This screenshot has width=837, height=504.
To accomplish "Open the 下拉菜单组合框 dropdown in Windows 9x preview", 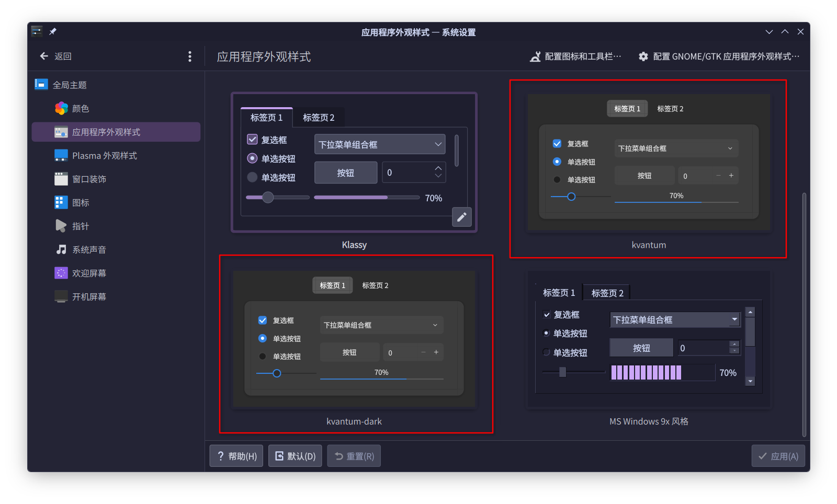I will pos(675,319).
